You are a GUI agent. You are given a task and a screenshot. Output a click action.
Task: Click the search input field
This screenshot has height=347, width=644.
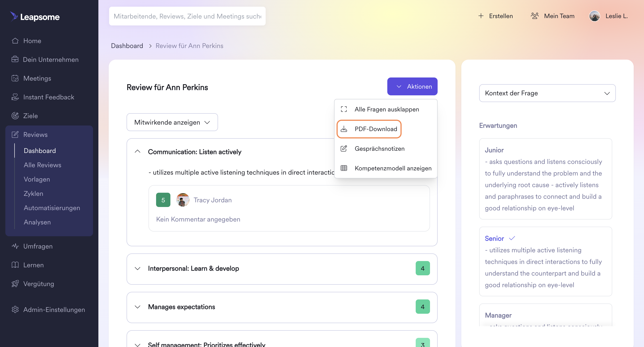pyautogui.click(x=187, y=16)
